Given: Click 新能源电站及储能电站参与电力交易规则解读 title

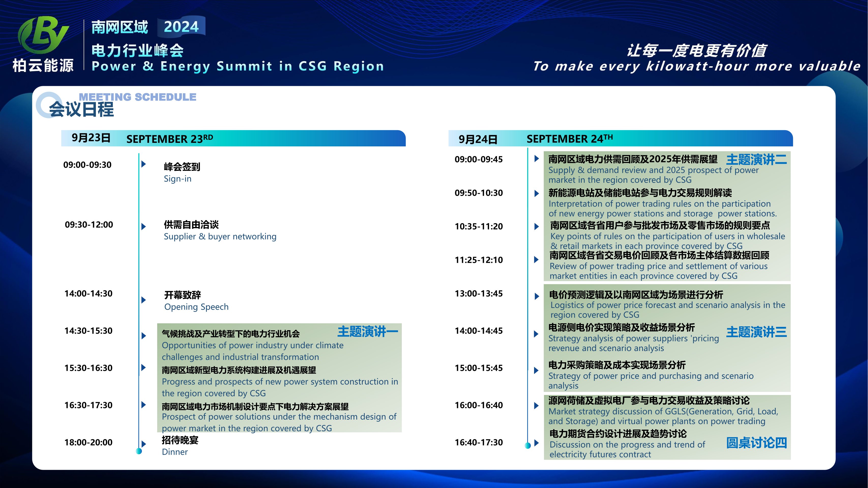Looking at the screenshot, I should pyautogui.click(x=640, y=193).
